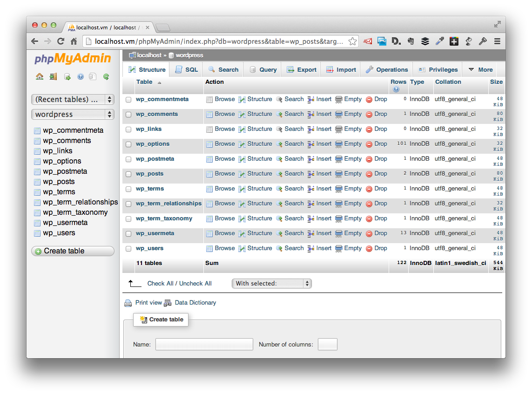
Task: Bookmark page with the star icon
Action: pyautogui.click(x=353, y=41)
